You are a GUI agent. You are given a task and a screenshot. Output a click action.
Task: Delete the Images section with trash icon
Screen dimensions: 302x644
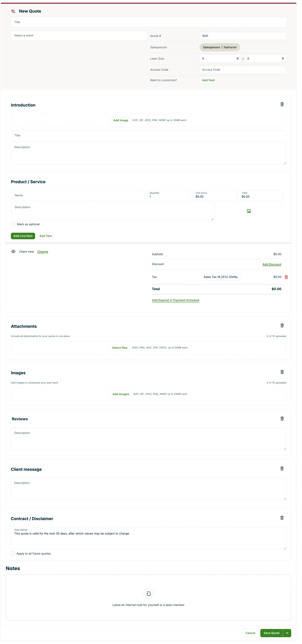point(282,372)
